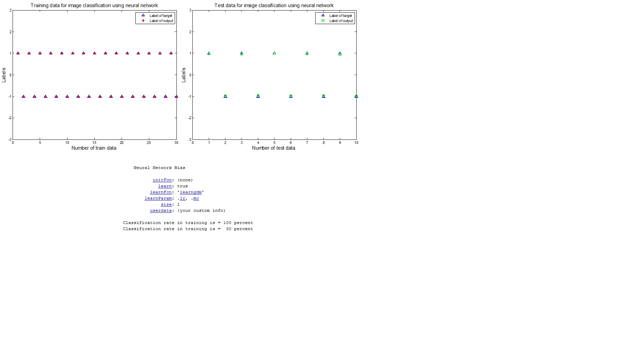This screenshot has height=355, width=644.
Task: Open the mc learning parameter link
Action: (x=196, y=199)
